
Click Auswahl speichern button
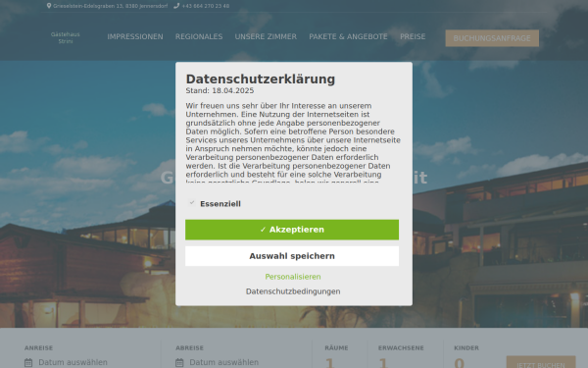click(292, 256)
